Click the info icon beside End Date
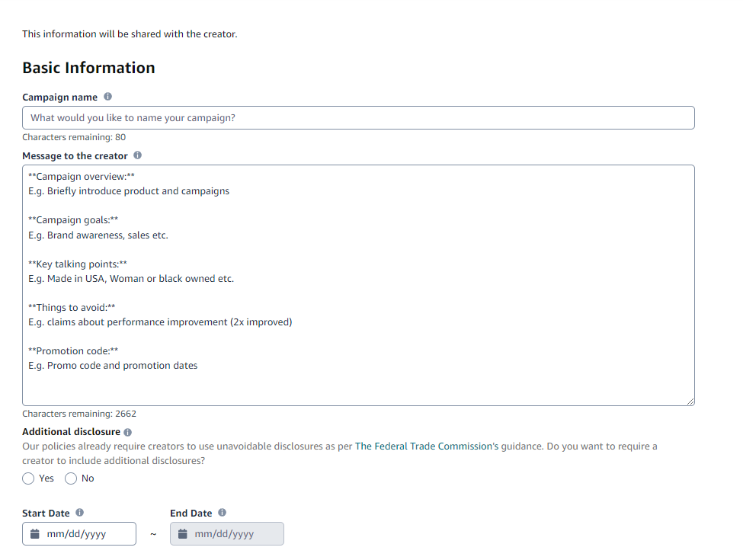 (221, 512)
